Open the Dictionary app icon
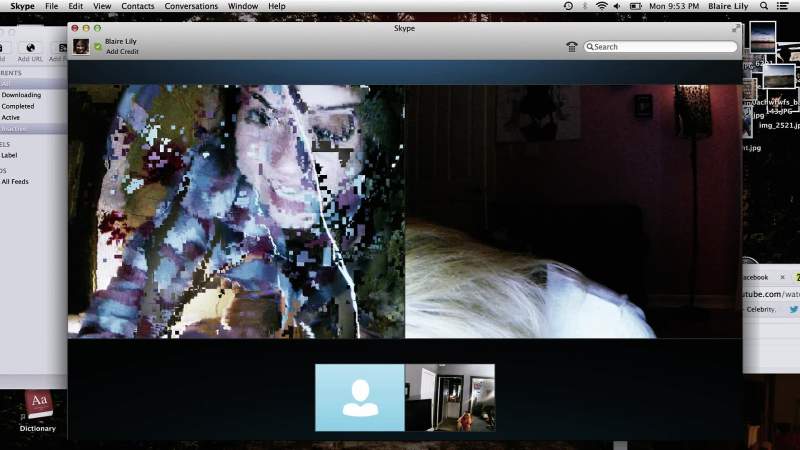This screenshot has height=450, width=800. pos(38,405)
